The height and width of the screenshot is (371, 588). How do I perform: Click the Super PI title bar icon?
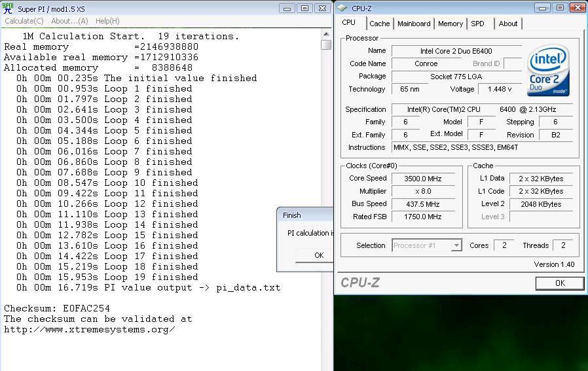tap(9, 9)
